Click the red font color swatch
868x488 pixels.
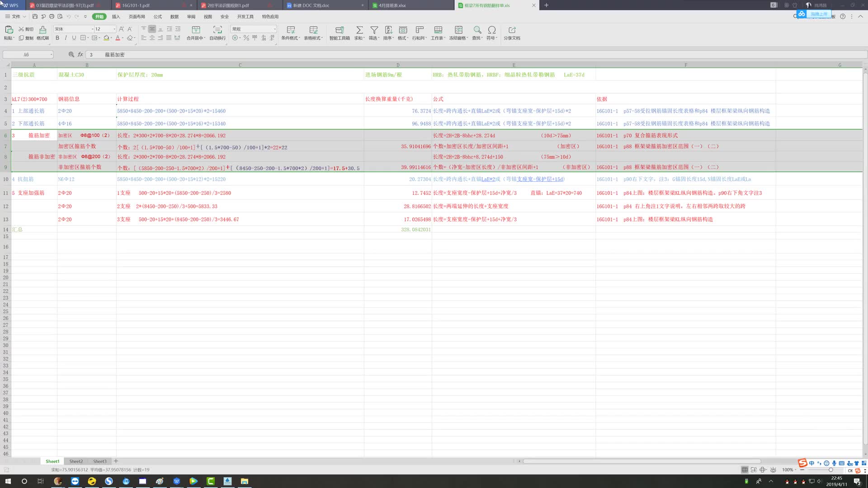pos(118,38)
